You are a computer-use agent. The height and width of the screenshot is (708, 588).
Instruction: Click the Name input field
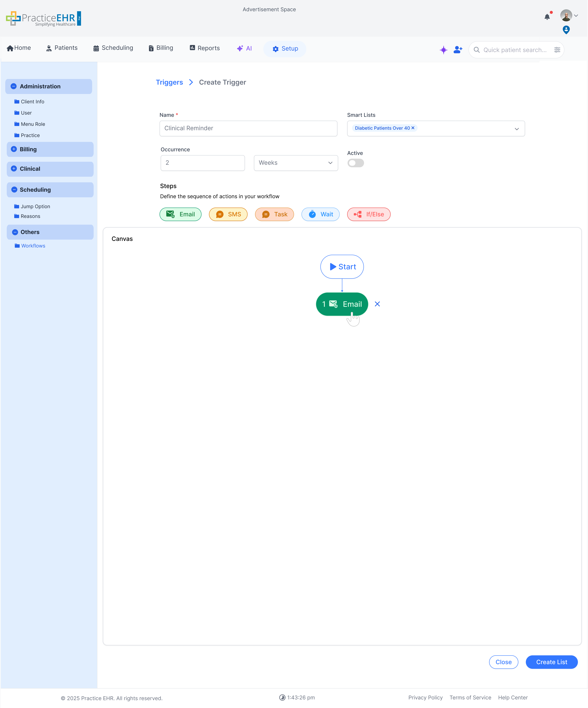[248, 128]
